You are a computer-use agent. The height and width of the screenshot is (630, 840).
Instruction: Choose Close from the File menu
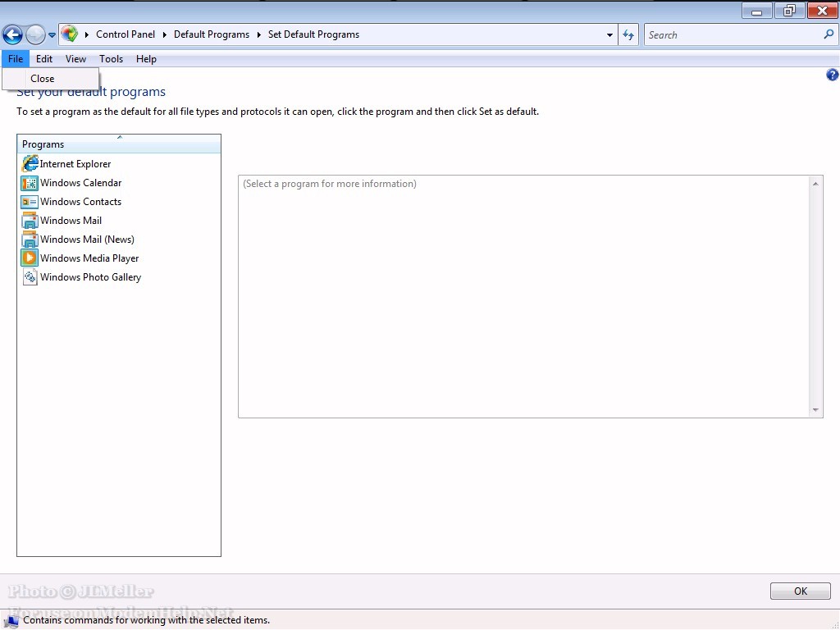click(x=50, y=79)
